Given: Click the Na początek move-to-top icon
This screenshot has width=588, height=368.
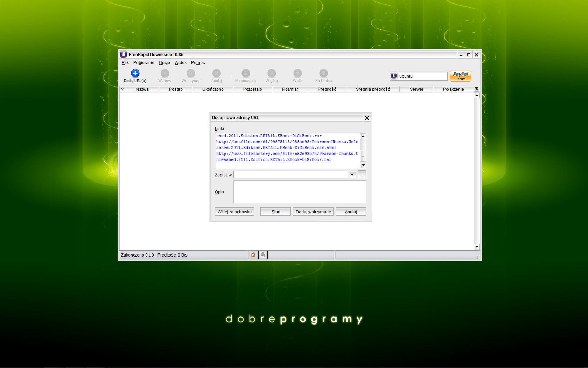Looking at the screenshot, I should click(x=245, y=73).
